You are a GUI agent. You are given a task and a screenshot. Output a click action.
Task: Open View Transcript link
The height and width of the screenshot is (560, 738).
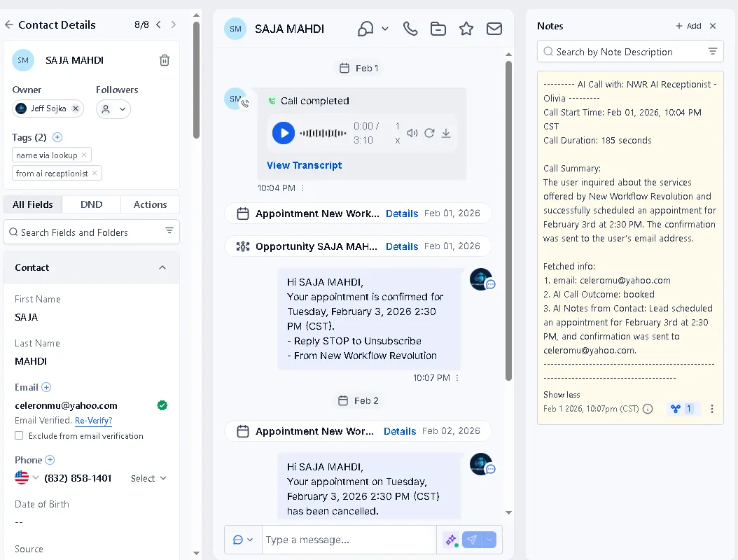(x=304, y=165)
